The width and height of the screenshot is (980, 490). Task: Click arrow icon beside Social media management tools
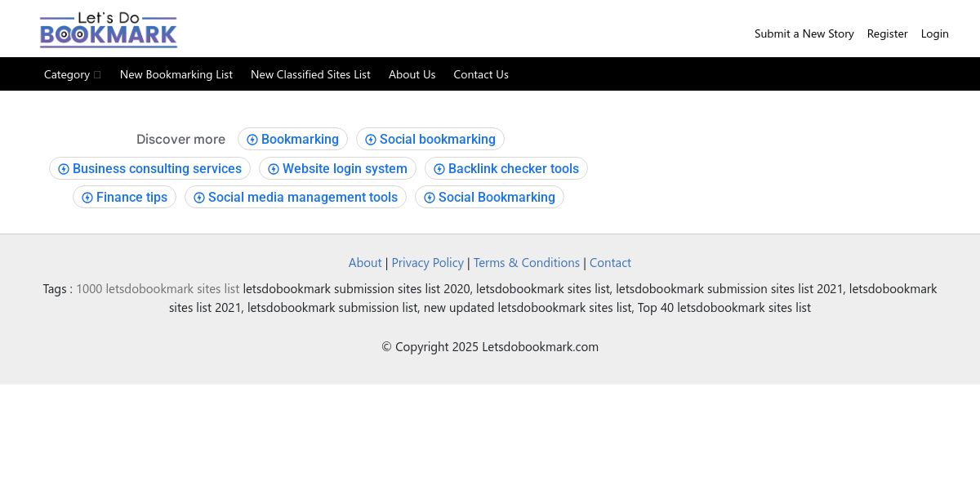[x=199, y=198]
